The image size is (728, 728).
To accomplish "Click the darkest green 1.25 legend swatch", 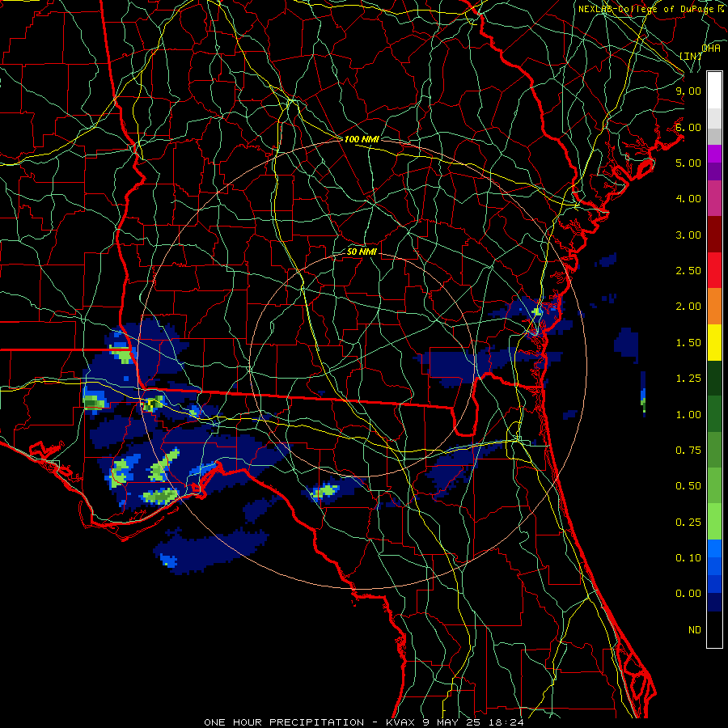I will coord(714,378).
